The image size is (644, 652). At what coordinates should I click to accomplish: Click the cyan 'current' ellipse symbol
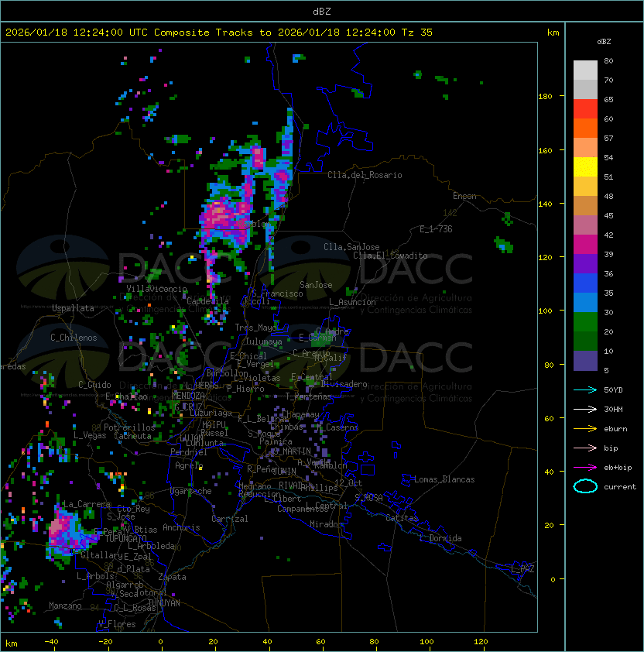[585, 486]
